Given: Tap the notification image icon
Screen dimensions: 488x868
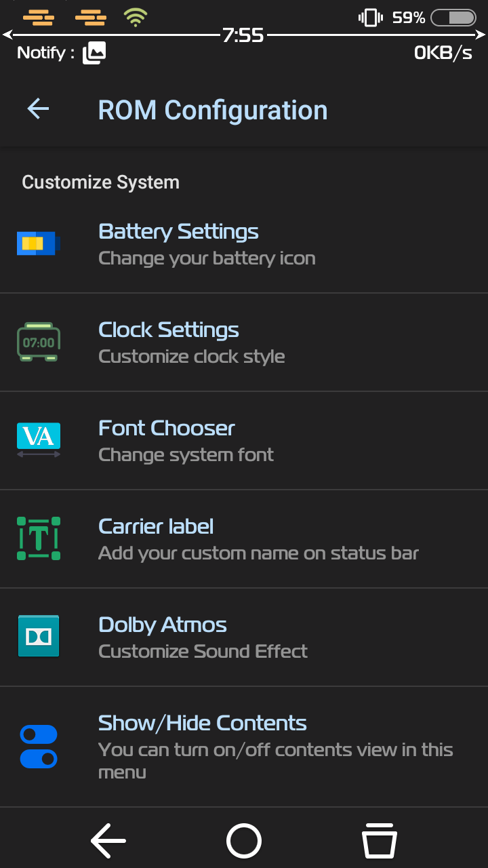Looking at the screenshot, I should (94, 53).
